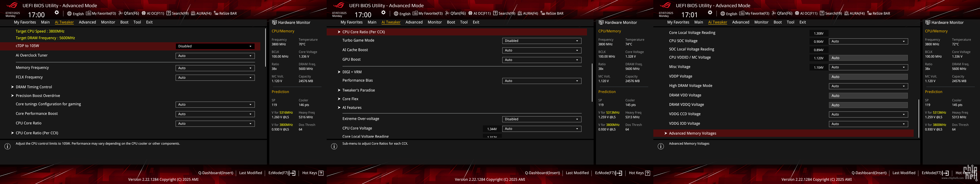Open the cTDP to 105W dropdown
This screenshot has width=980, height=184.
[215, 46]
